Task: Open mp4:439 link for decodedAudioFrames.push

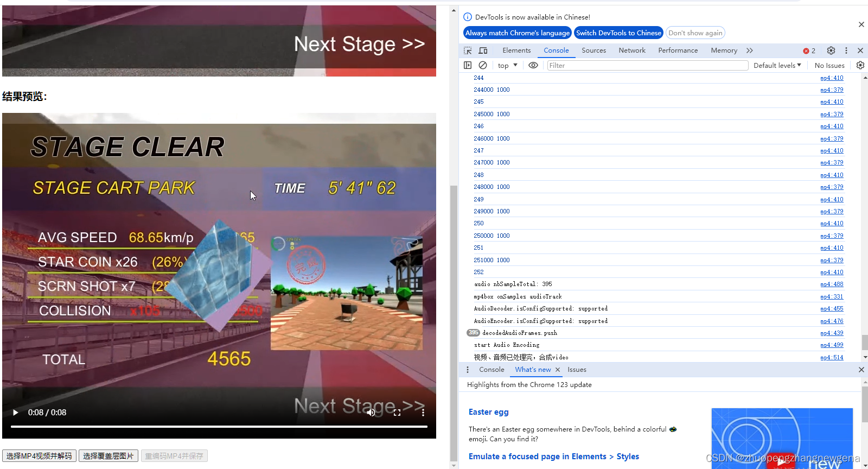Action: coord(832,333)
